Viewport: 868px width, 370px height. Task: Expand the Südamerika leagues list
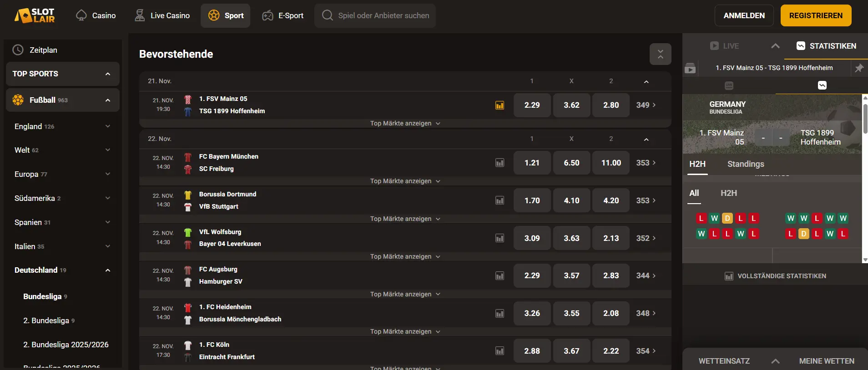tap(108, 198)
